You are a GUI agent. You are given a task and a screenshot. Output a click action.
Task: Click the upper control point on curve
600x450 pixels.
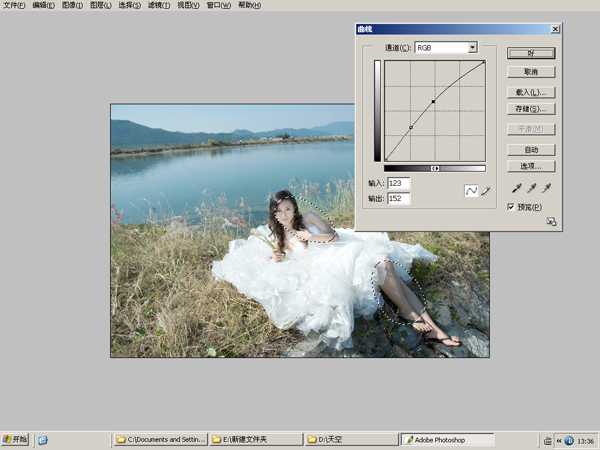click(x=433, y=101)
